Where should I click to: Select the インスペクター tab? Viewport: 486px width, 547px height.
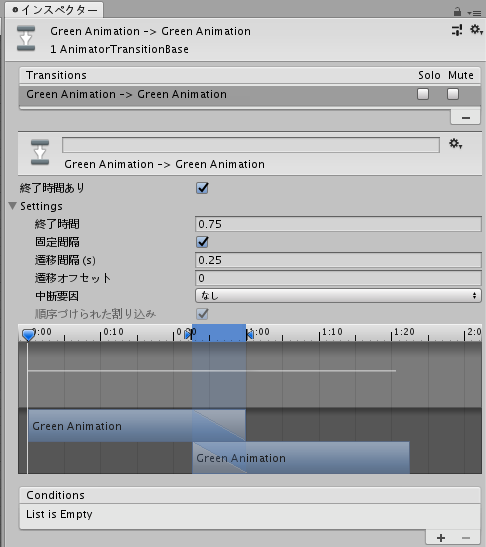pos(54,10)
